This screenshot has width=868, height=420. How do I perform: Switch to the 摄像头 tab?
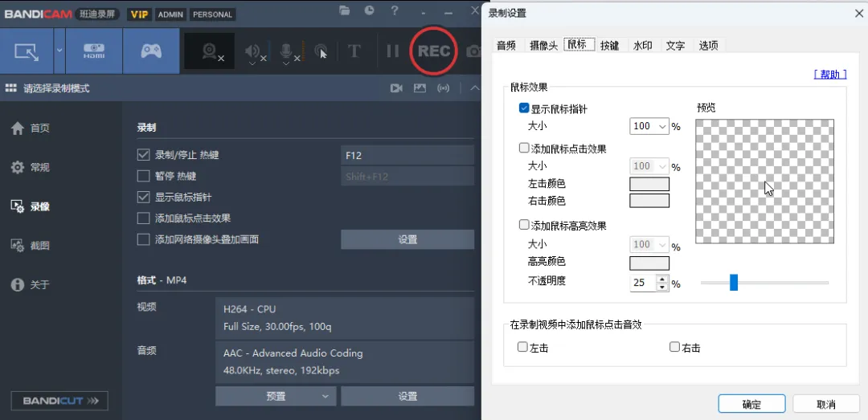click(x=543, y=46)
